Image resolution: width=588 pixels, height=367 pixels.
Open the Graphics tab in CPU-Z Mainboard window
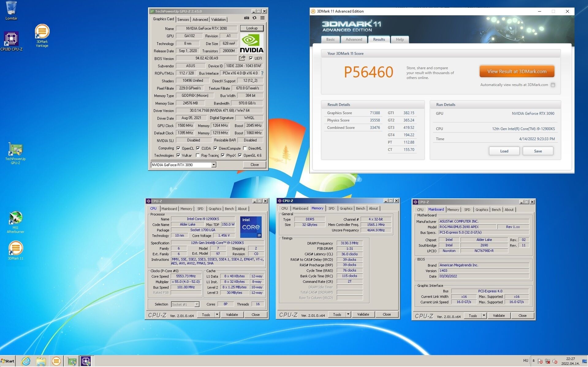[482, 210]
